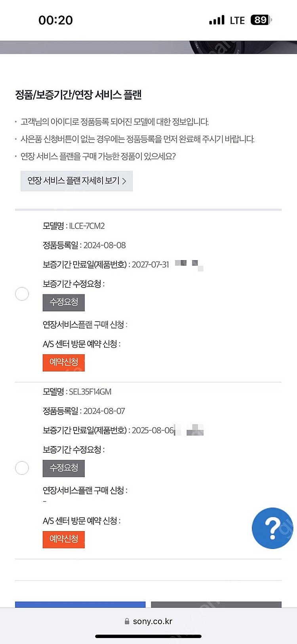Open 연장 서비스 플랜 자세히 보기
The height and width of the screenshot is (644, 297).
(76, 181)
